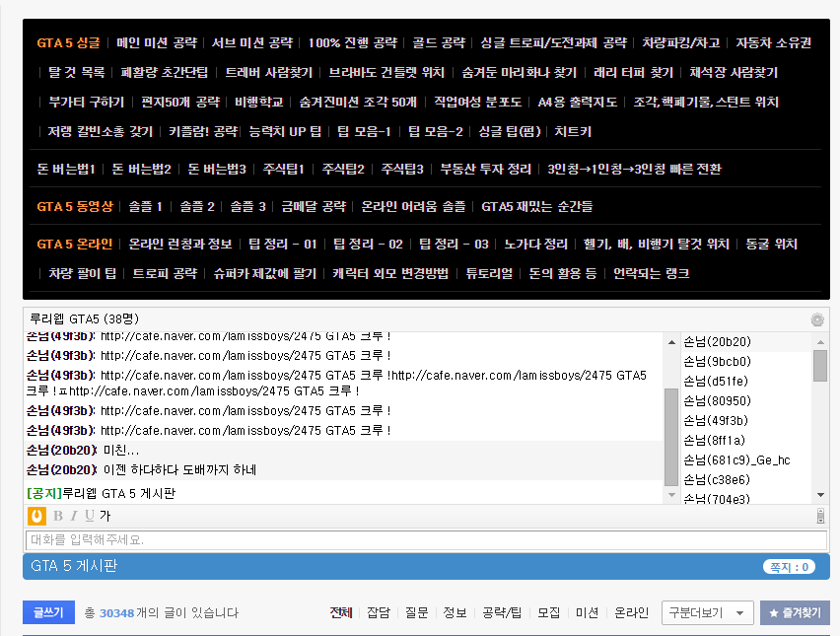This screenshot has height=636, width=840.
Task: Click the 글쓰기 write button
Action: (48, 612)
